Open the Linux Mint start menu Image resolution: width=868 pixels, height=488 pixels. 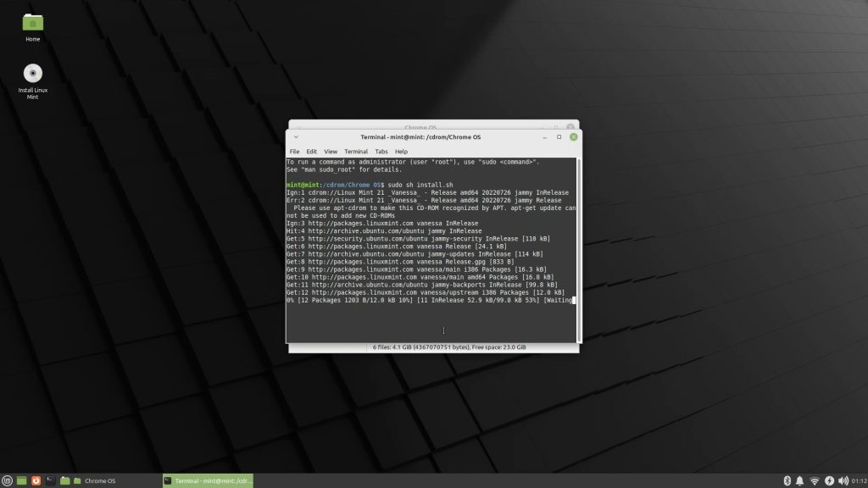[8, 480]
